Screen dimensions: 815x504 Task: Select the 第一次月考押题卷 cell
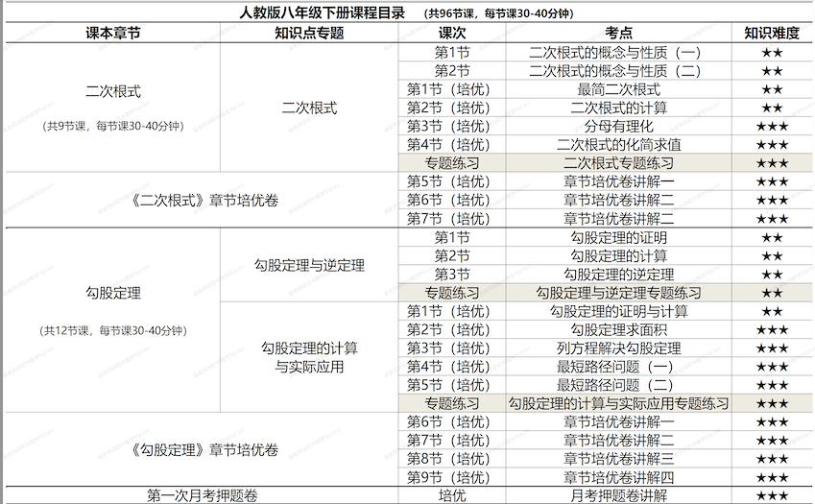[x=203, y=495]
